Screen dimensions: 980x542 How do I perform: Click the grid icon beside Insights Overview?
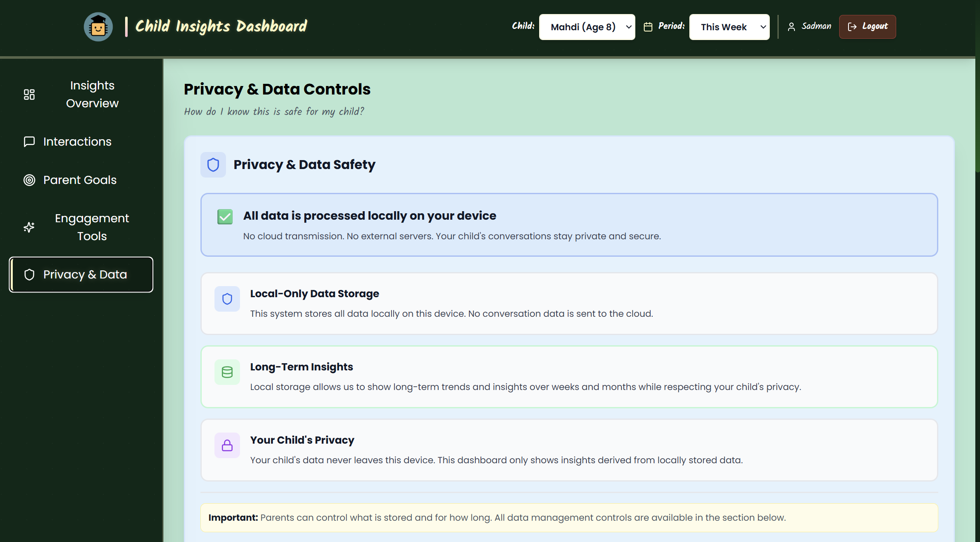coord(29,95)
